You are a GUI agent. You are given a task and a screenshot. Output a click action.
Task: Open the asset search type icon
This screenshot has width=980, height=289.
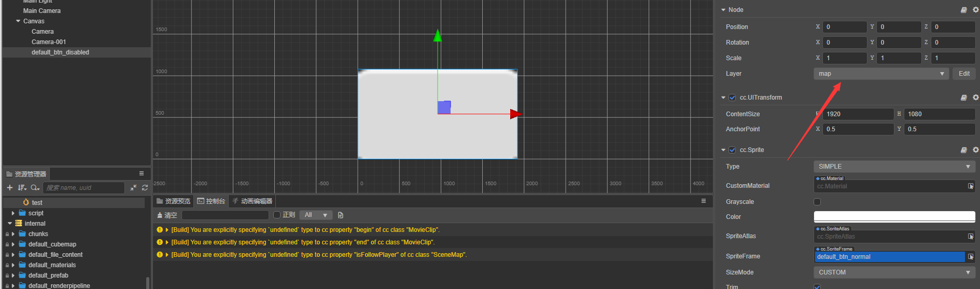35,188
